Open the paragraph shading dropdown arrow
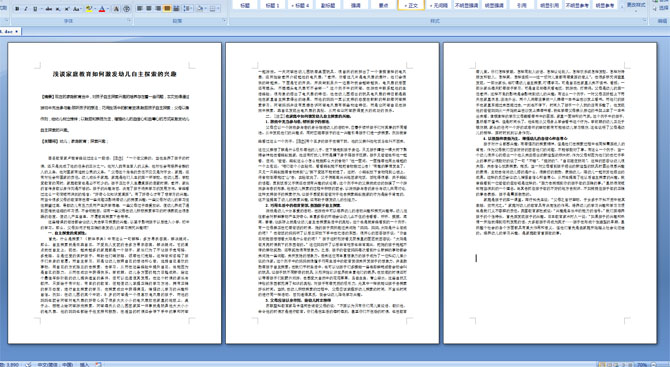The width and height of the screenshot is (670, 367). point(206,9)
